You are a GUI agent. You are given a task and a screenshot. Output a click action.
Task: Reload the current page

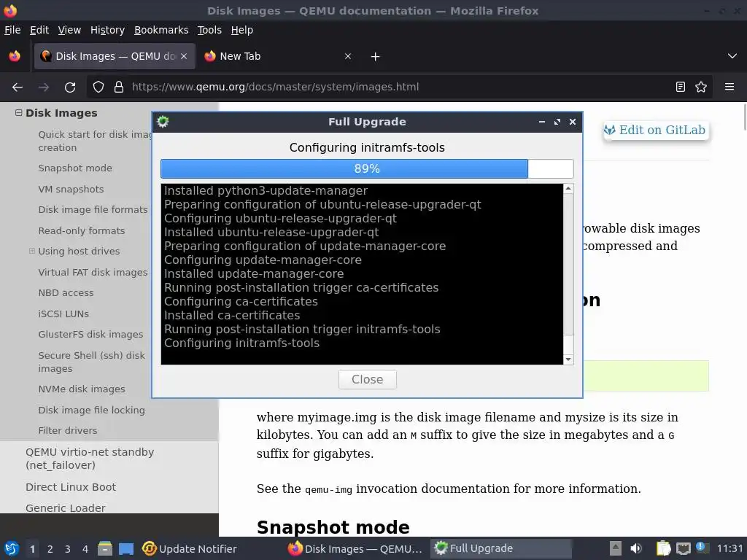tap(70, 87)
